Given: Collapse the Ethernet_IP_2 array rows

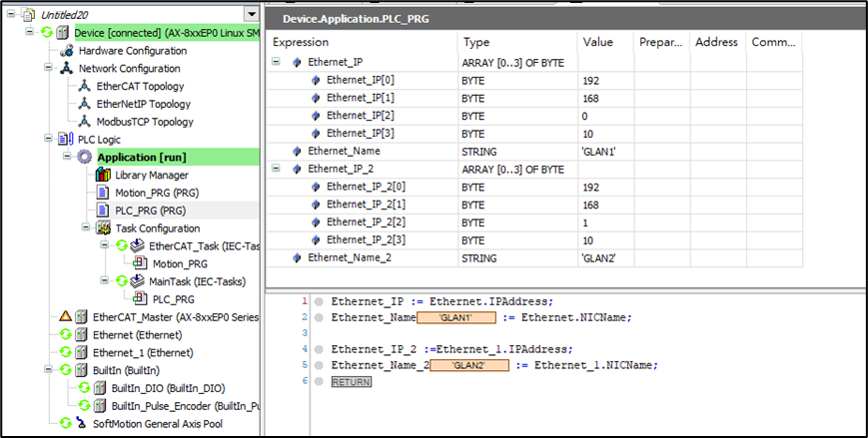Looking at the screenshot, I should (277, 170).
